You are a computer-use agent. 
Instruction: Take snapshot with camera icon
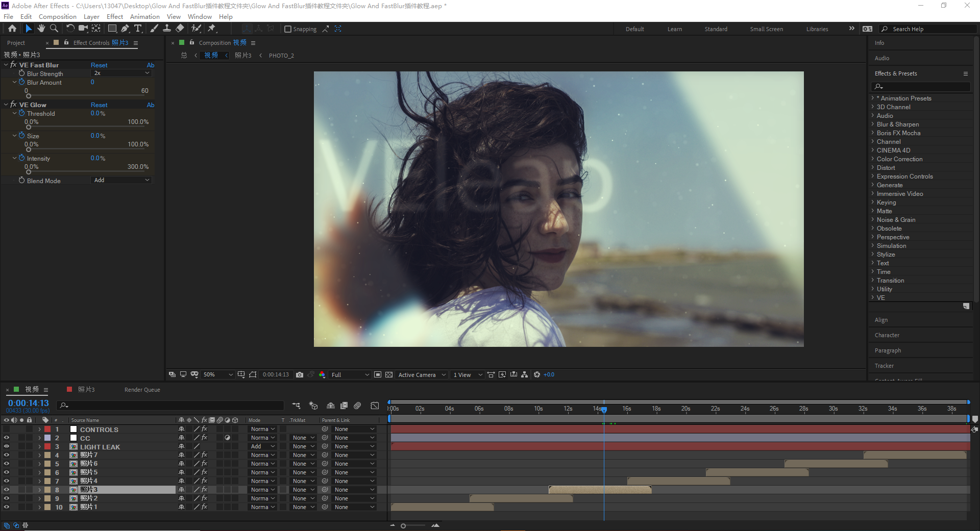(300, 374)
